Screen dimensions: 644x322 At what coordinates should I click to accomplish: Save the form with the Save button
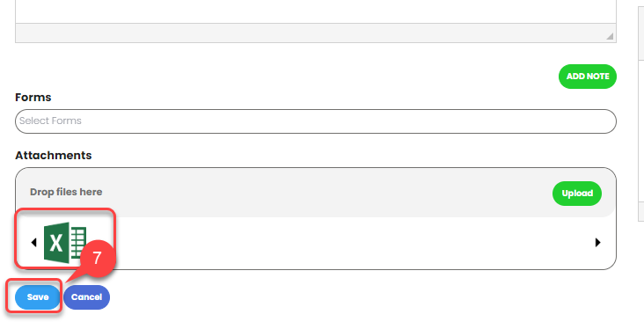(37, 297)
